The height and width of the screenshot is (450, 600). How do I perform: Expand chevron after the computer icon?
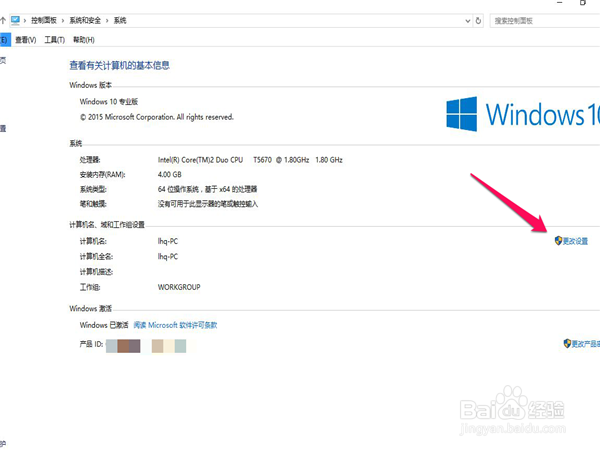[x=25, y=21]
